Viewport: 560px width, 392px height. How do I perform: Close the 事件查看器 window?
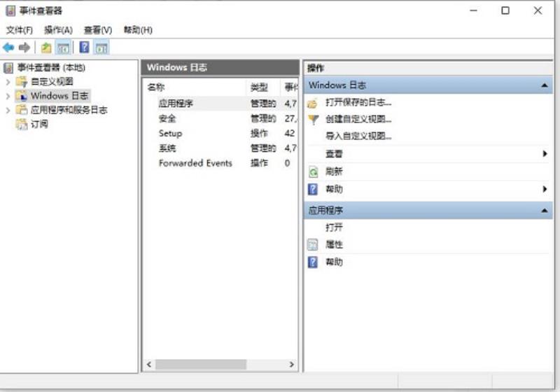(538, 10)
